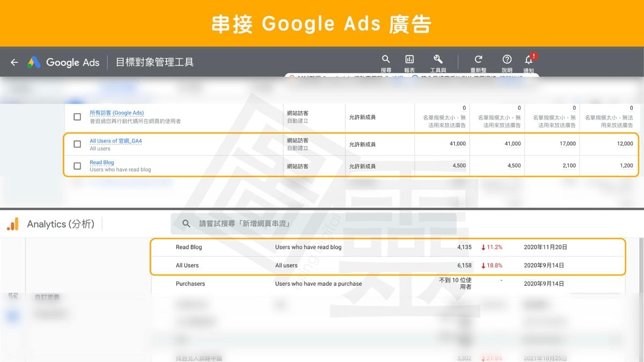Open the All Users of 官網_GA4 link

[x=115, y=141]
